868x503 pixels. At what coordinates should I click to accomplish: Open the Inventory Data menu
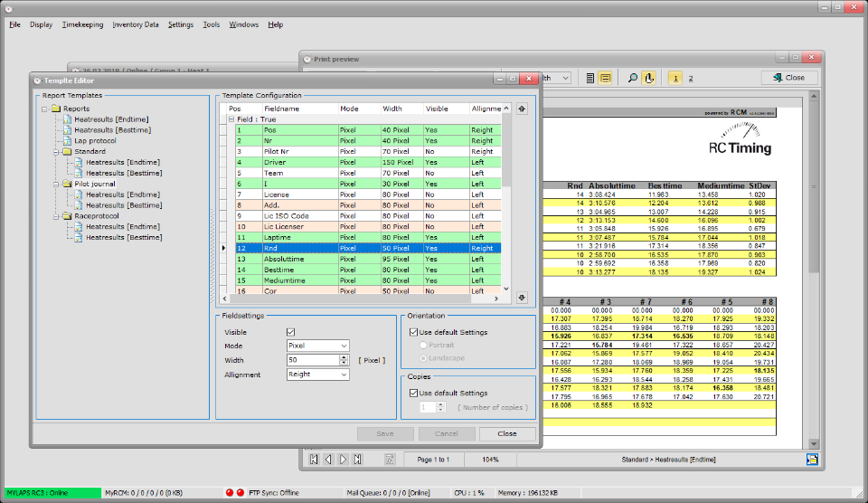click(136, 24)
